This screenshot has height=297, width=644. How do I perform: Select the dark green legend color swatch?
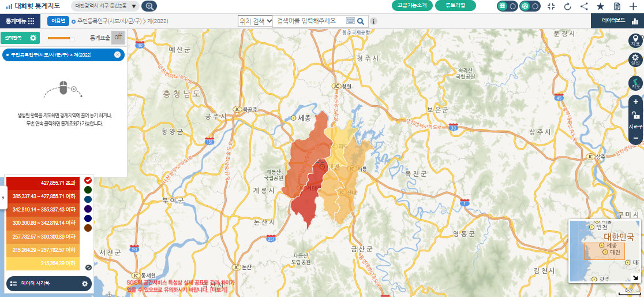tap(88, 190)
